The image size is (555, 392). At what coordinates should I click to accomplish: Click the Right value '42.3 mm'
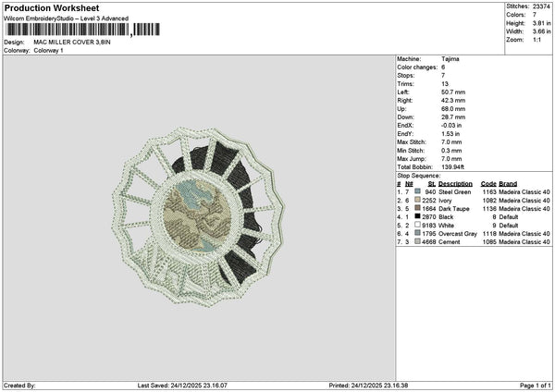click(x=453, y=101)
